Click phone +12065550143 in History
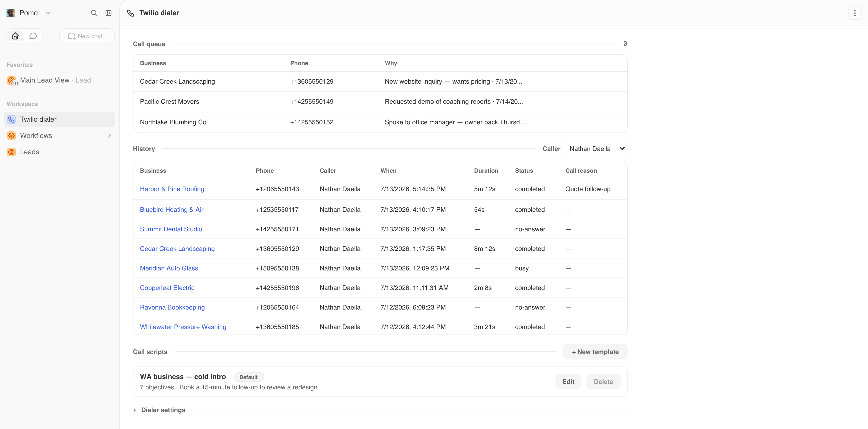This screenshot has width=868, height=429. 277,189
